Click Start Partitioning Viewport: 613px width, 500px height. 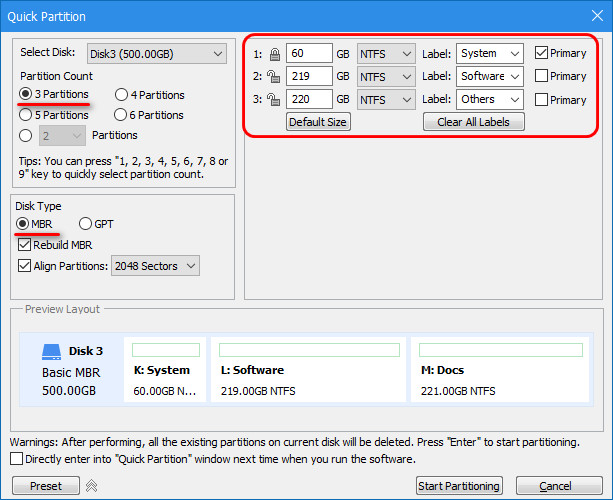[x=459, y=486]
